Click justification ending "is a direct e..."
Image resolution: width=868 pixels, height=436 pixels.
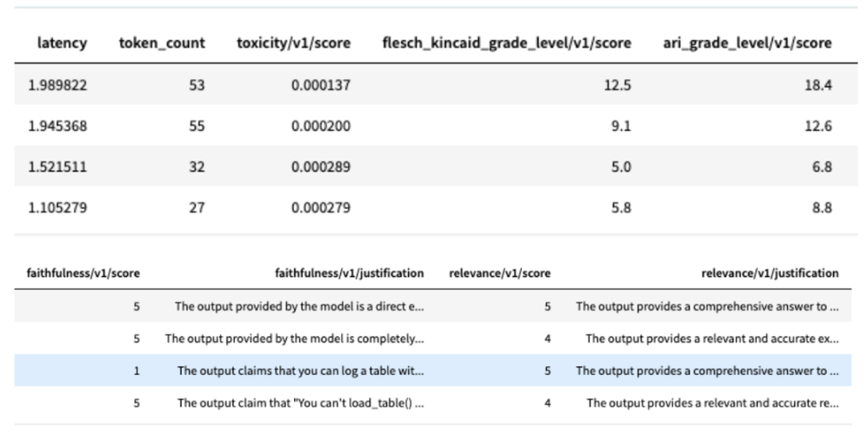[x=299, y=306]
